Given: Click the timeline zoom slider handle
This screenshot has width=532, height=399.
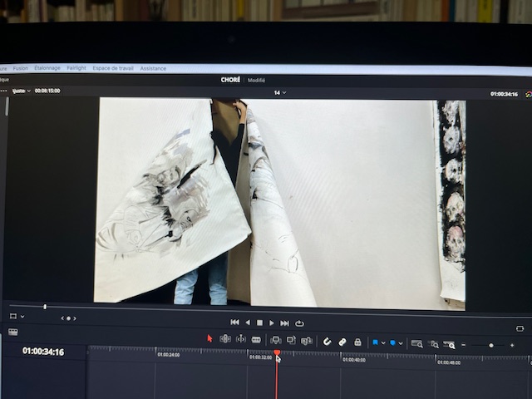Looking at the screenshot, I should pos(491,345).
